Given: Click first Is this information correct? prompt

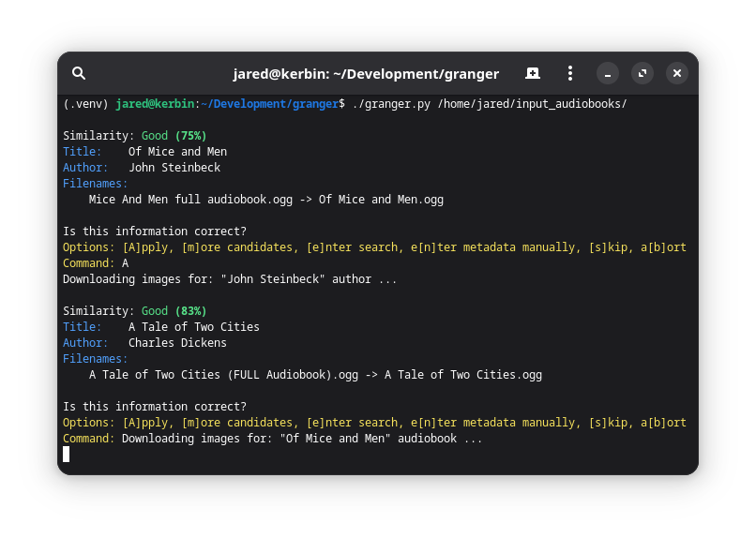Looking at the screenshot, I should pyautogui.click(x=155, y=232).
